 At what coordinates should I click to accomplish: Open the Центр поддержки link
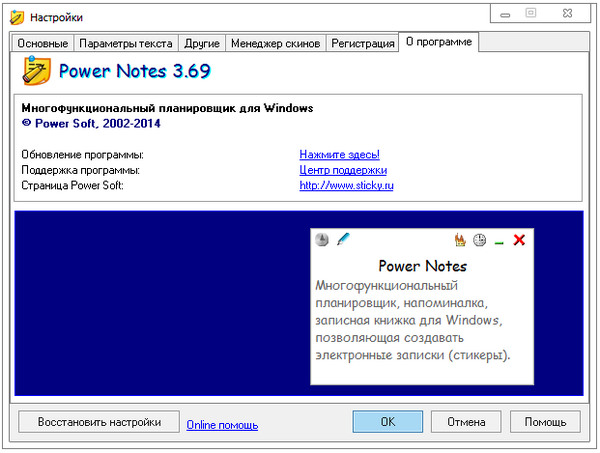tap(343, 170)
